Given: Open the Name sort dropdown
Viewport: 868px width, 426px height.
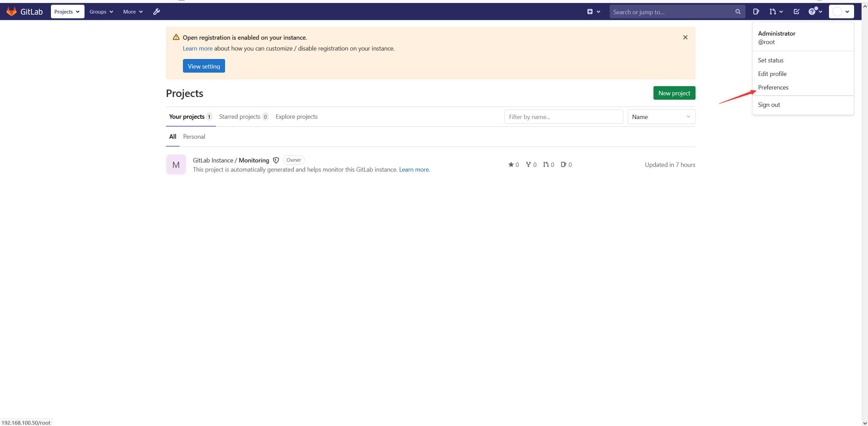Looking at the screenshot, I should point(661,117).
